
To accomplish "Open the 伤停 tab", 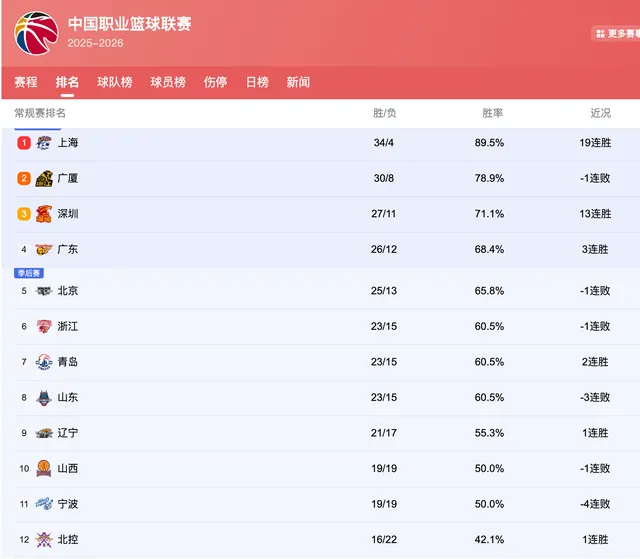I will coord(216,82).
